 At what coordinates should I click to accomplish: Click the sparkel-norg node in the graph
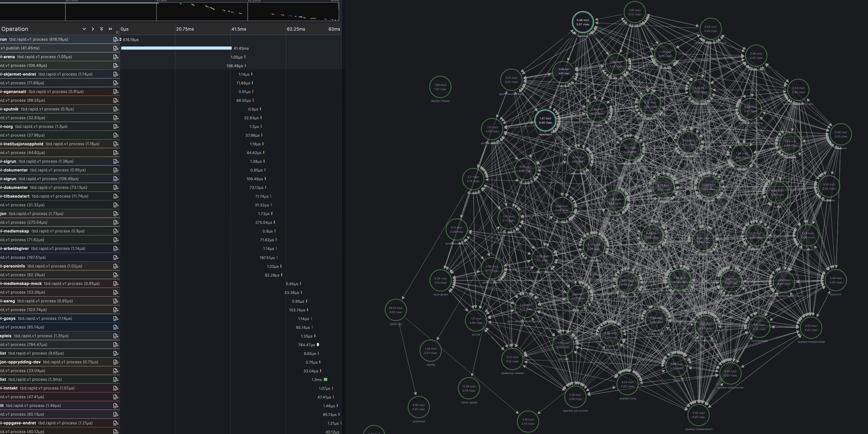(627, 385)
